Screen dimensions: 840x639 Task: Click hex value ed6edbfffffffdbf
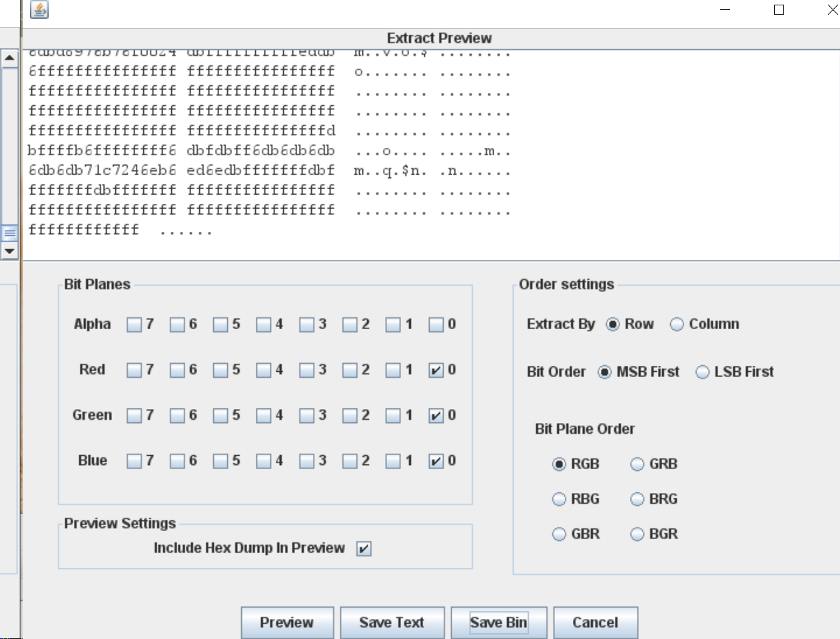(260, 171)
